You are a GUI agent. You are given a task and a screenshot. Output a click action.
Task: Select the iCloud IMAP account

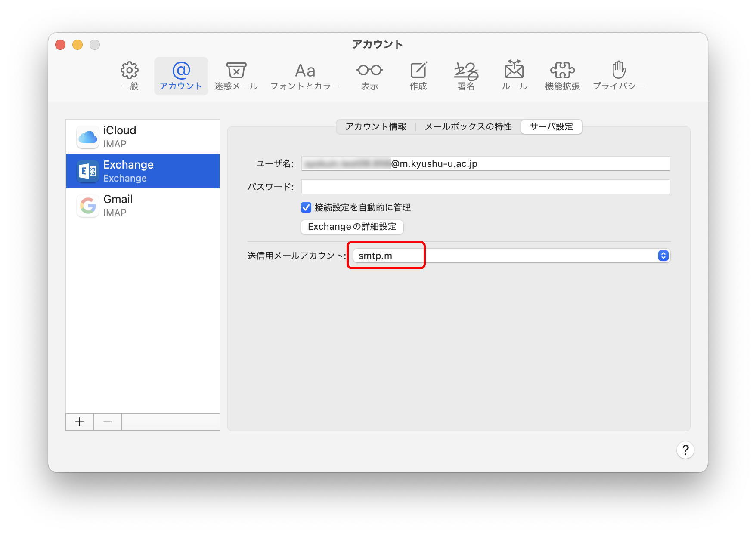click(142, 136)
